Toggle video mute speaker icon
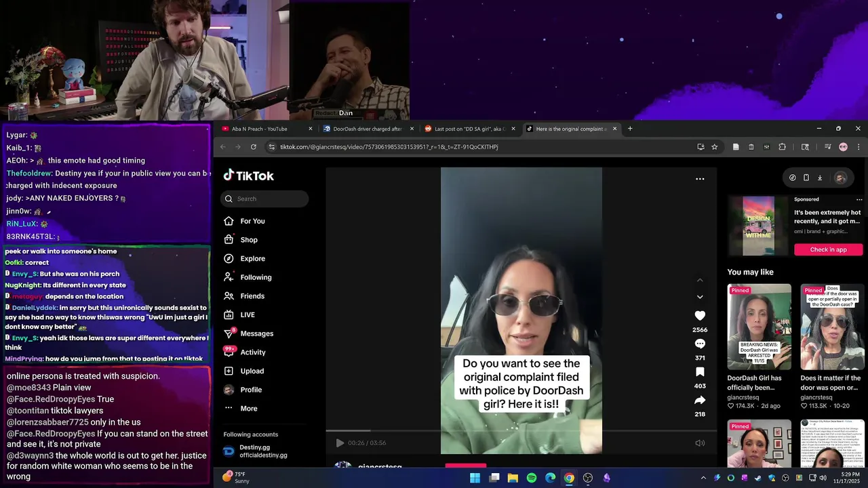 pos(700,443)
